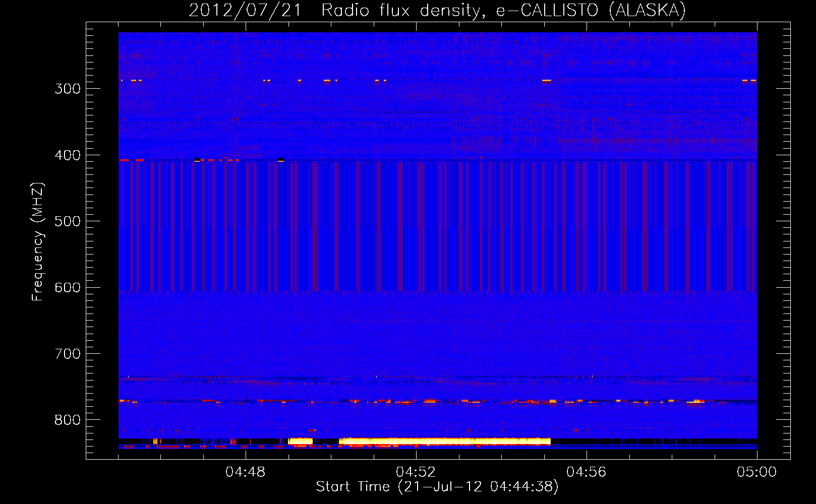Screen dimensions: 816x504
Task: Click the 04:48 time axis label
Action: click(246, 472)
